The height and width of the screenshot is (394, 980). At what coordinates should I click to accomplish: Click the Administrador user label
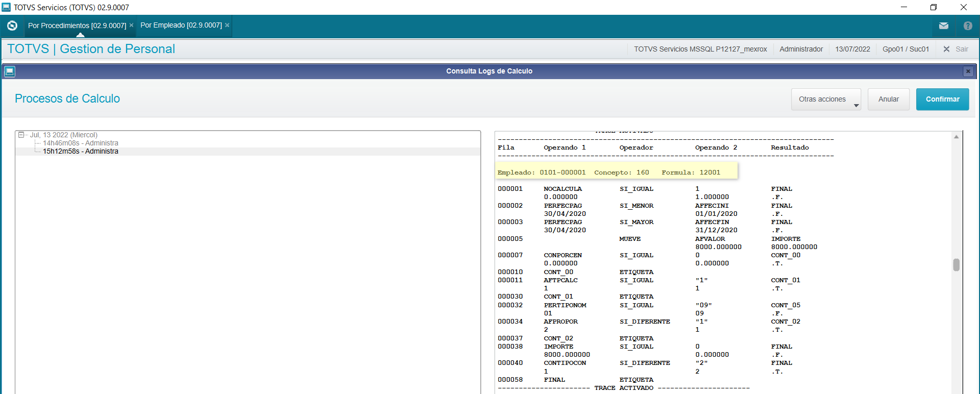pyautogui.click(x=801, y=49)
